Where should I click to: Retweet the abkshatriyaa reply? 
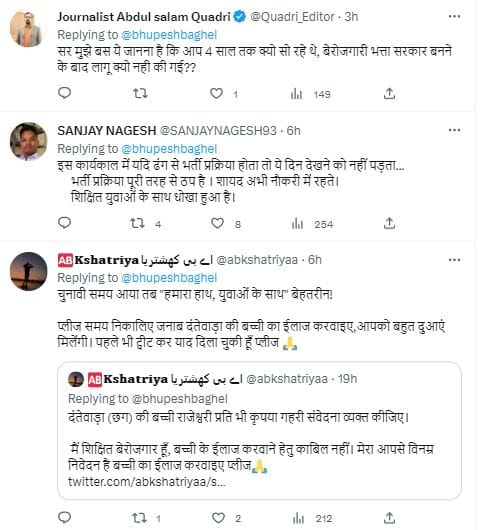click(139, 518)
